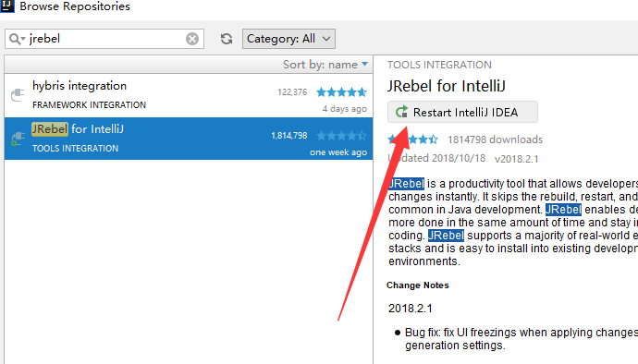Focus the plugin search input field
This screenshot has width=638, height=364.
coord(105,39)
